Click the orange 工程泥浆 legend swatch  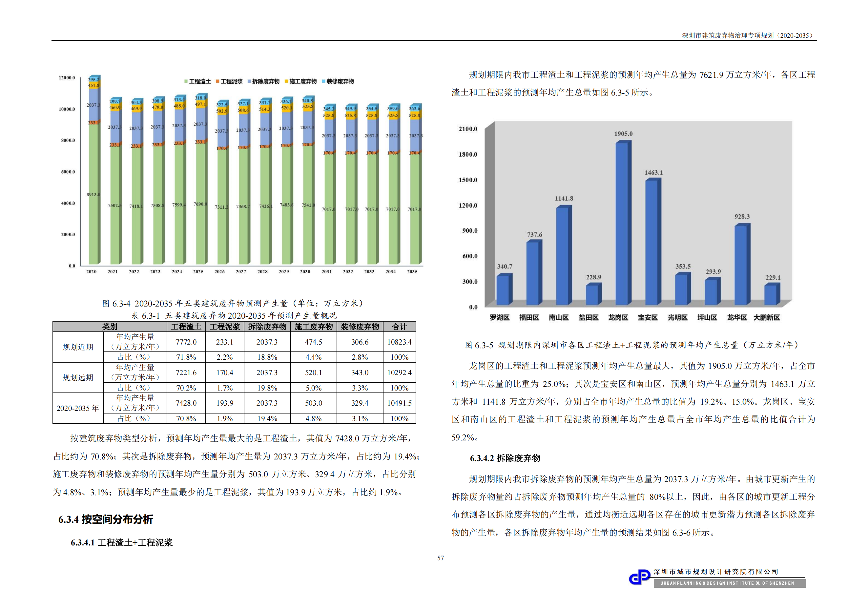coord(218,81)
